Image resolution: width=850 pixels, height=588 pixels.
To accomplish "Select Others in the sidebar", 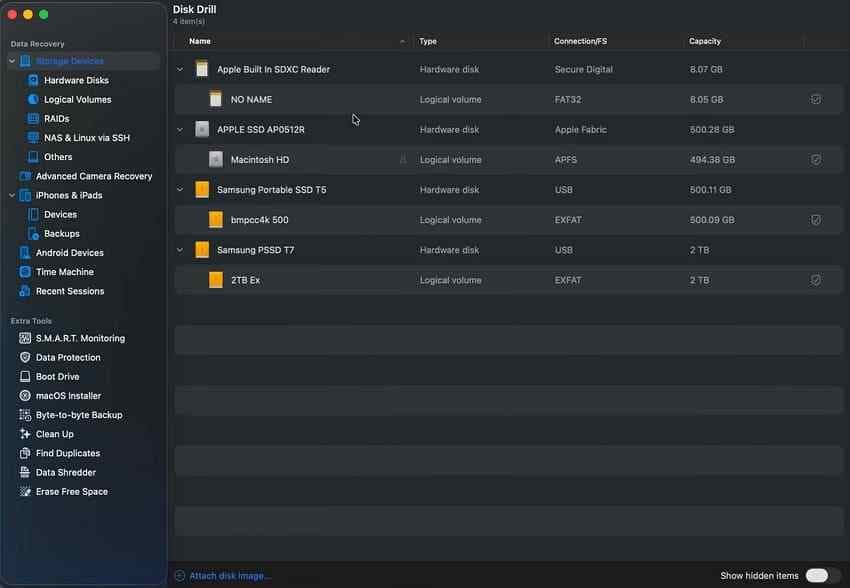I will 58,157.
